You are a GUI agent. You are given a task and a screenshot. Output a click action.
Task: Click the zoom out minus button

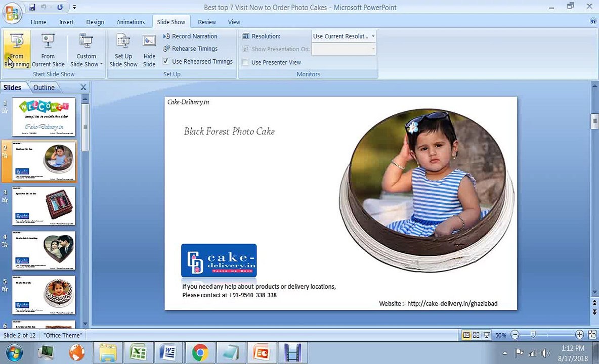click(x=515, y=335)
